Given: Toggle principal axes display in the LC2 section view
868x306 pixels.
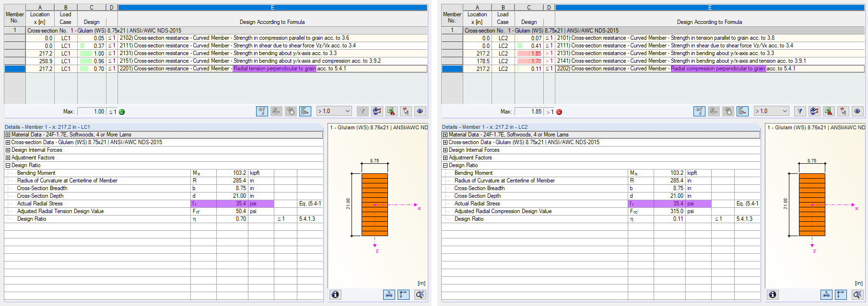Looking at the screenshot, I should coord(841,295).
